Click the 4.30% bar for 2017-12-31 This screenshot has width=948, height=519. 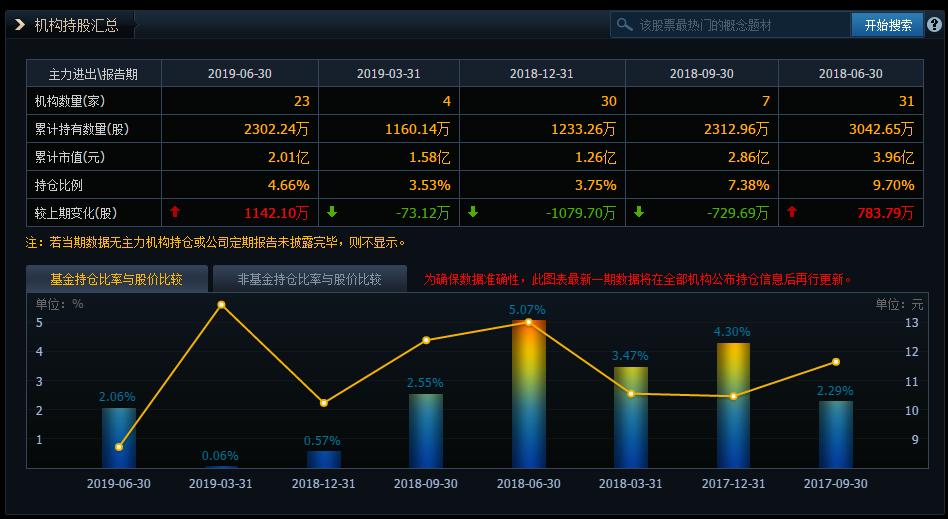point(733,405)
